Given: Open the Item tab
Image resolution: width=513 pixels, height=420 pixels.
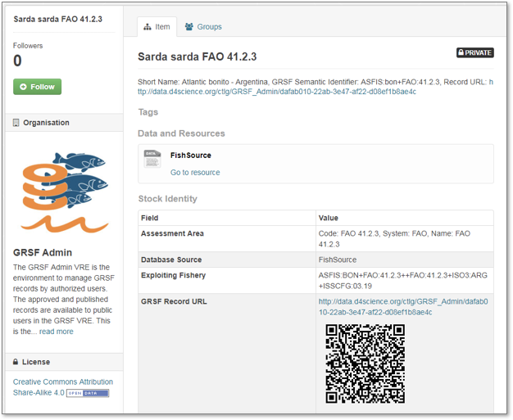Looking at the screenshot, I should coord(157,27).
